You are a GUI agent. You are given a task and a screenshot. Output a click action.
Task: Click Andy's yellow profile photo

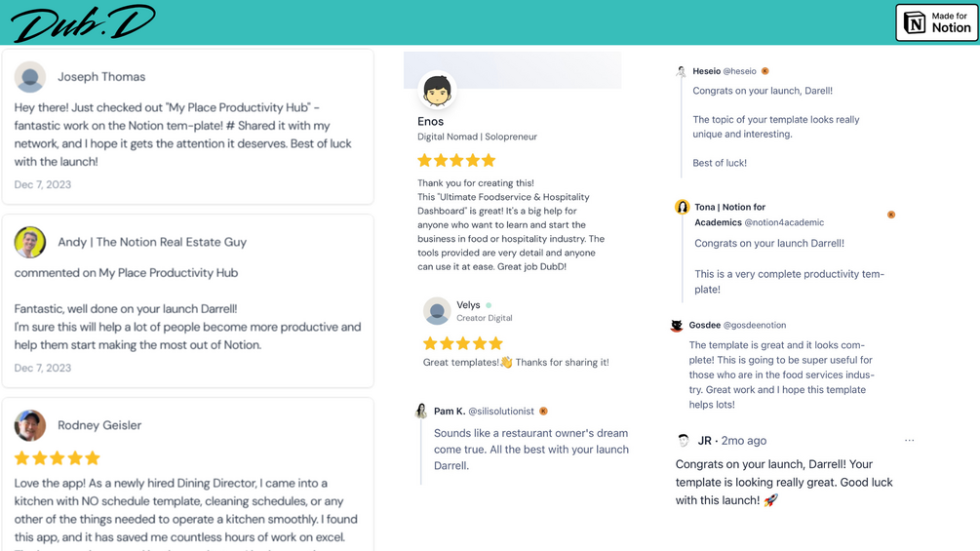(x=30, y=242)
